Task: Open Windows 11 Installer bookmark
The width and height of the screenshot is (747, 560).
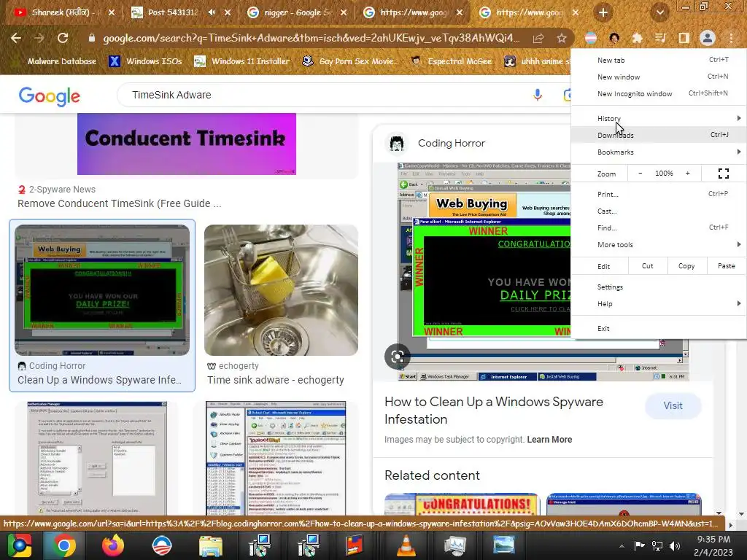Action: coord(242,61)
